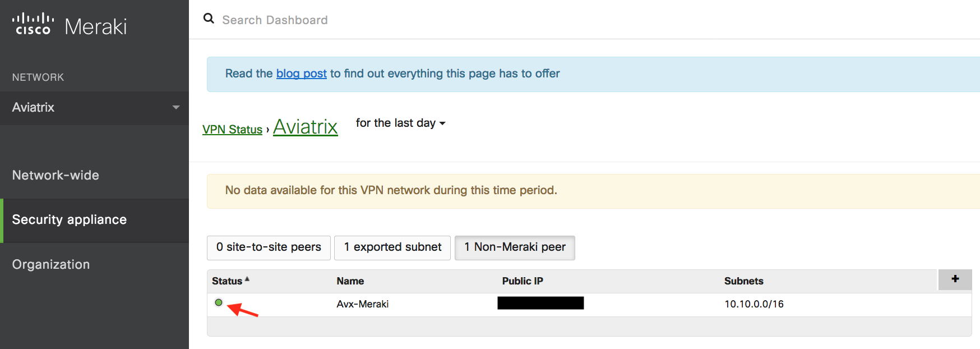
Task: Expand the Aviatrix network dropdown
Action: (175, 107)
